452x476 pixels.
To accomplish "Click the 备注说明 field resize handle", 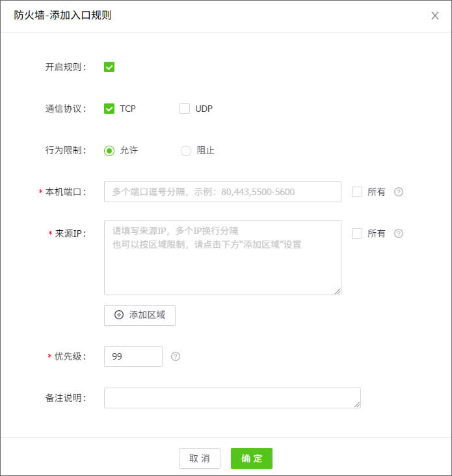I will click(357, 404).
